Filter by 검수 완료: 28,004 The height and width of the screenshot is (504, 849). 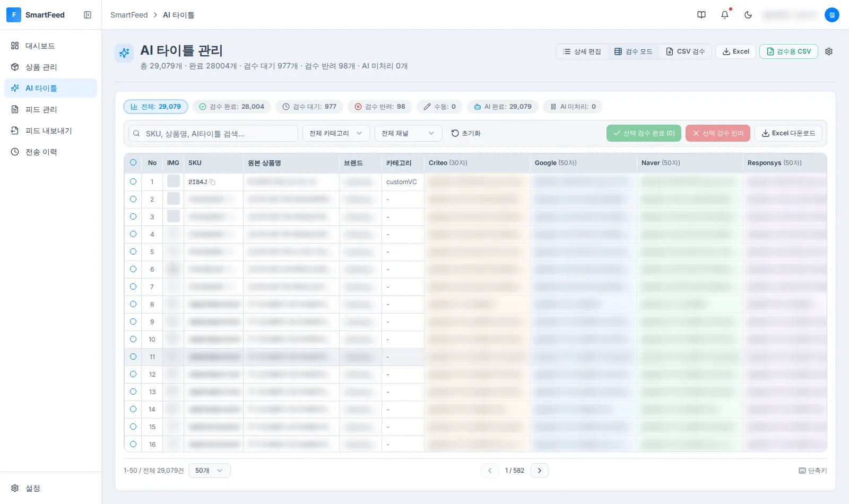pos(231,107)
